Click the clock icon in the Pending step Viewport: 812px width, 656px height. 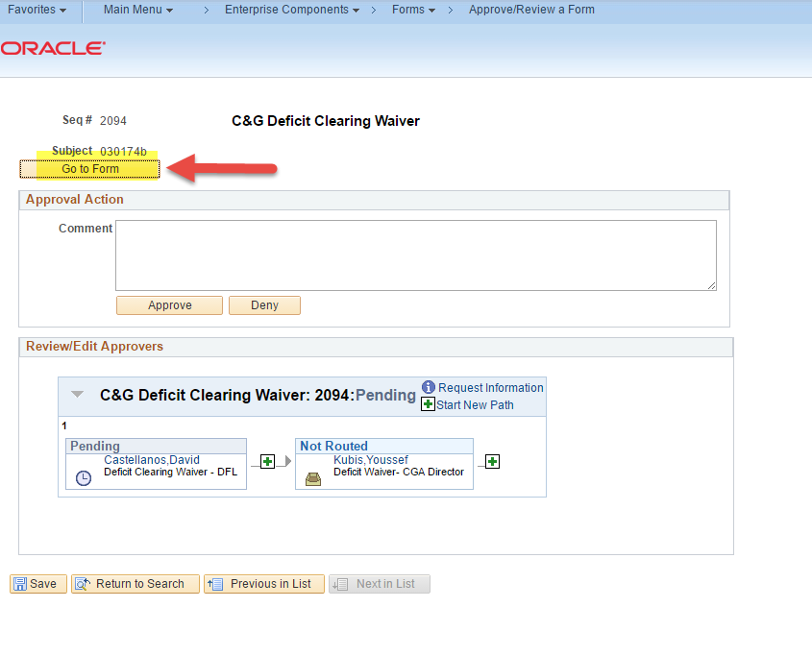click(84, 477)
